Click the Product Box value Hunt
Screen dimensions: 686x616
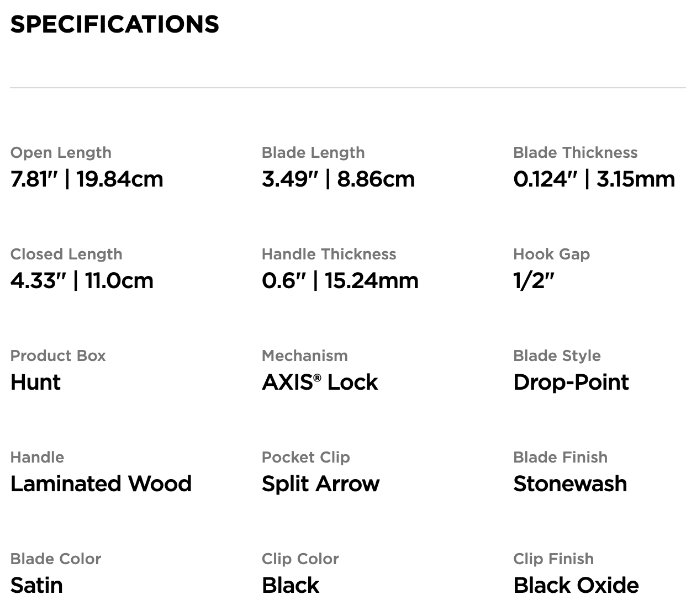(x=35, y=383)
